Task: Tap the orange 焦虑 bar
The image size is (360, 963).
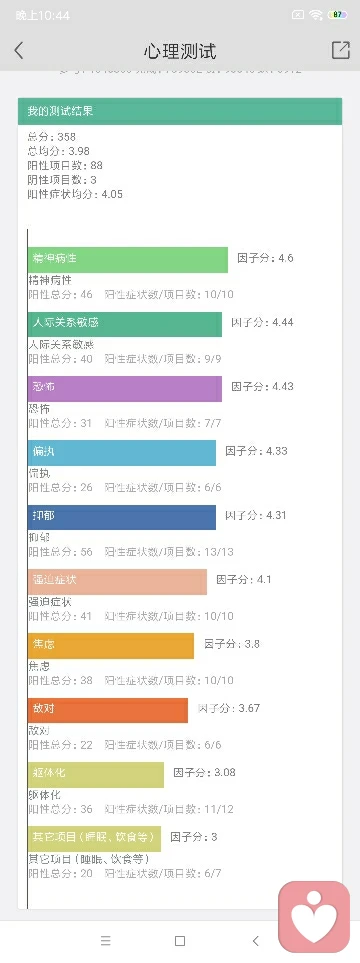Action: (x=111, y=646)
